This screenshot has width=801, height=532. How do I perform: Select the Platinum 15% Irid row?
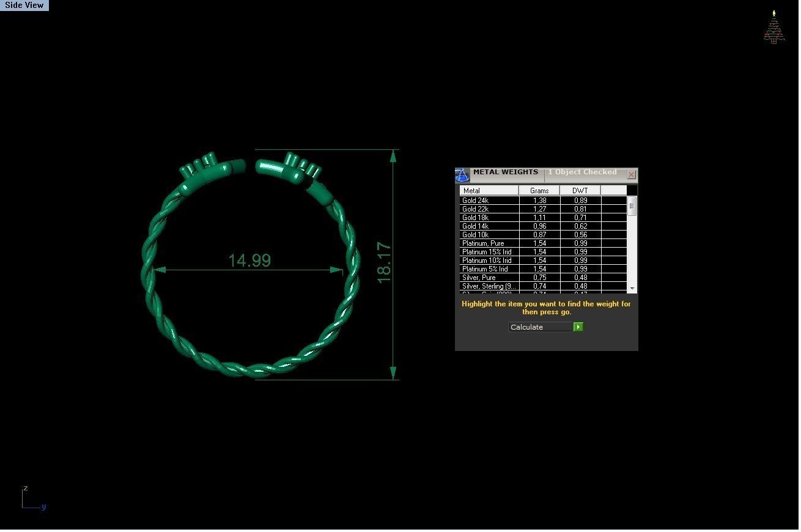click(543, 252)
